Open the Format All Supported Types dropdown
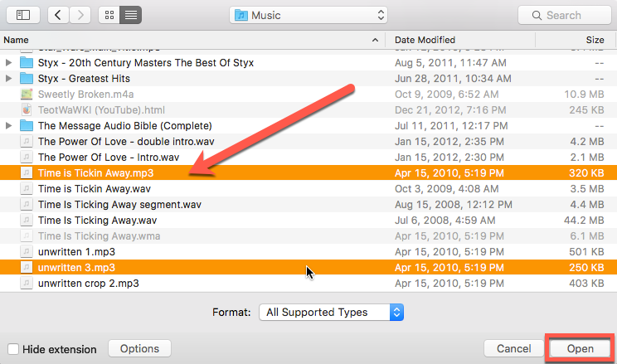617x364 pixels. coord(331,313)
